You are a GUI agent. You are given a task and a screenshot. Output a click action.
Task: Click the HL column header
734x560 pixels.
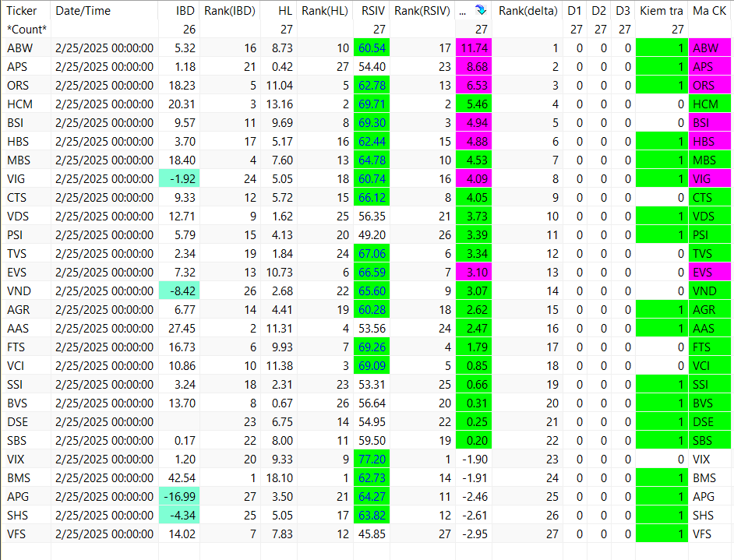coord(285,11)
